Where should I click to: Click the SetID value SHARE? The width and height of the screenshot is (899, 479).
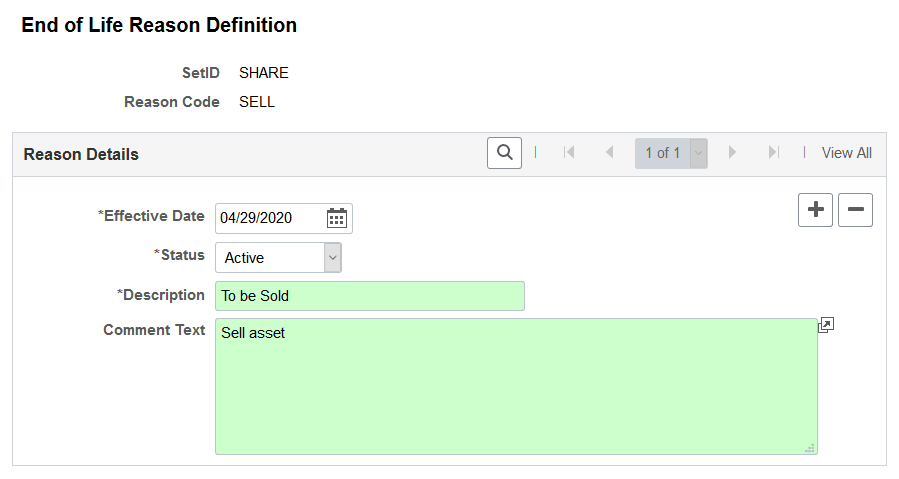264,72
